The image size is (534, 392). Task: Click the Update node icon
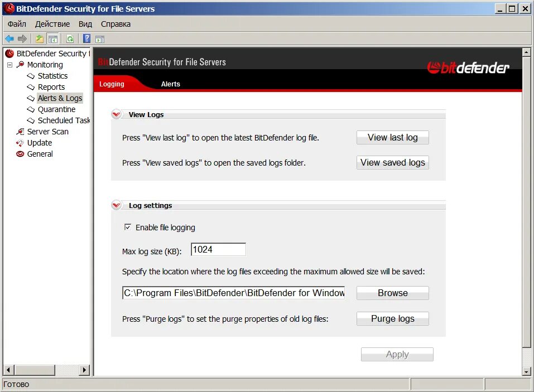(x=20, y=143)
